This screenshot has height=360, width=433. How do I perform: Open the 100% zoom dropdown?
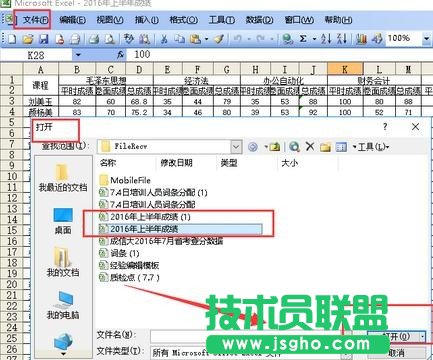[426, 39]
